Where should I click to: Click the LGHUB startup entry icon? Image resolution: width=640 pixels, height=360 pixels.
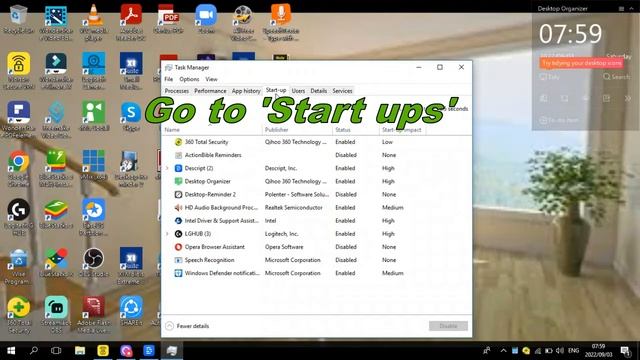tap(178, 234)
